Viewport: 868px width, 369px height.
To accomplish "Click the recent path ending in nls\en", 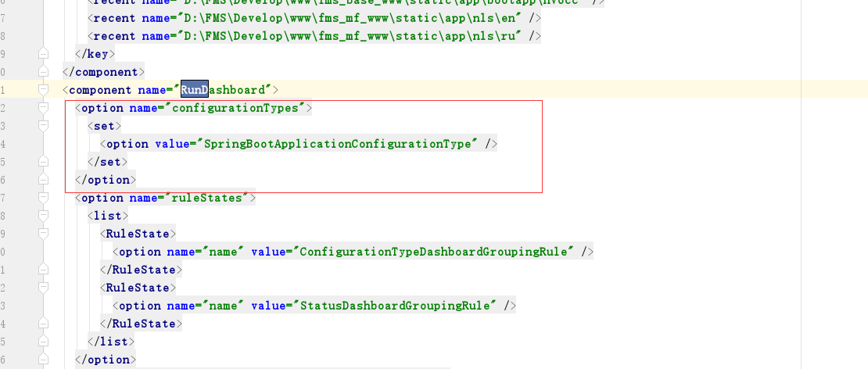I will pyautogui.click(x=350, y=18).
